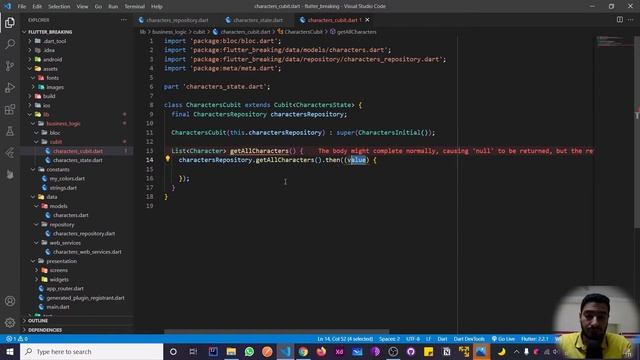
Task: Open the File menu
Action: point(22,6)
